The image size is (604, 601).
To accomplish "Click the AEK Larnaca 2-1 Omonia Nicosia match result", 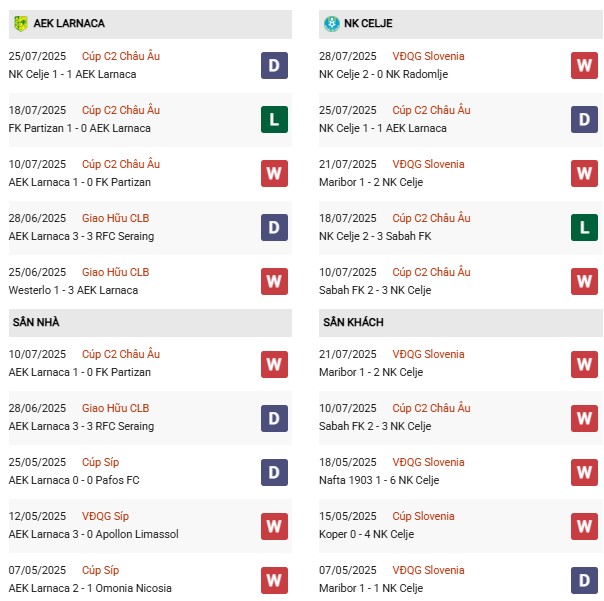I will tap(90, 588).
